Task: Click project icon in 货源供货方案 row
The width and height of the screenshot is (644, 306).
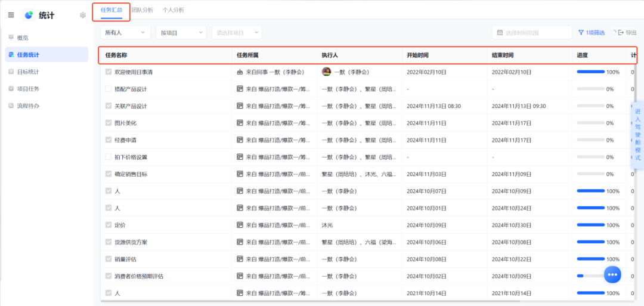Action: click(x=240, y=242)
